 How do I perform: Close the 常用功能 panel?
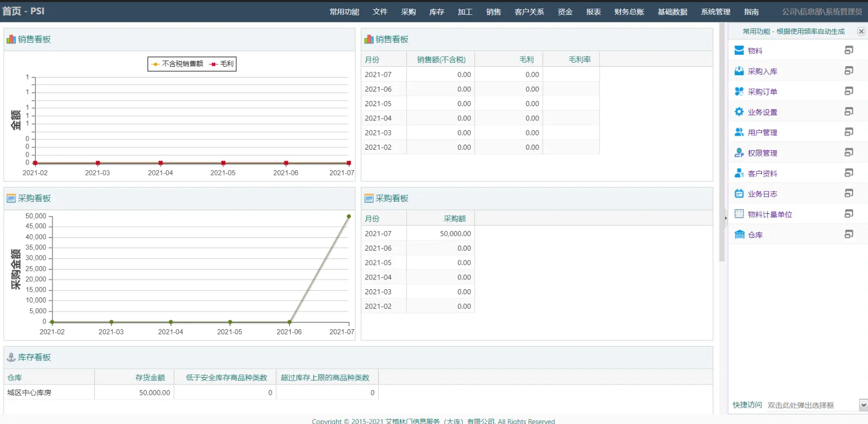[861, 31]
